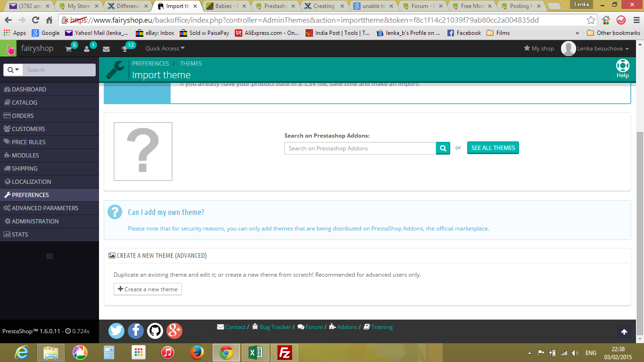Switch to the Babies browser tab
This screenshot has width=644, height=362.
226,6
